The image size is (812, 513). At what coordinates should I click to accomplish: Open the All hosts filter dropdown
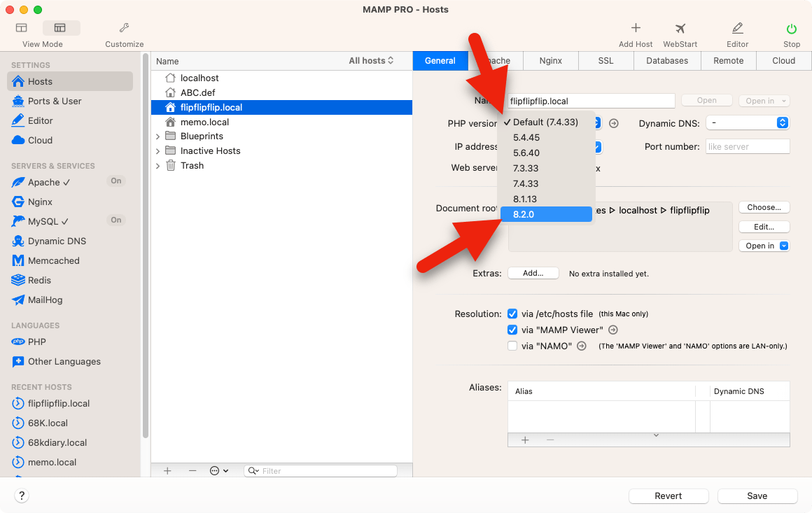(x=371, y=61)
